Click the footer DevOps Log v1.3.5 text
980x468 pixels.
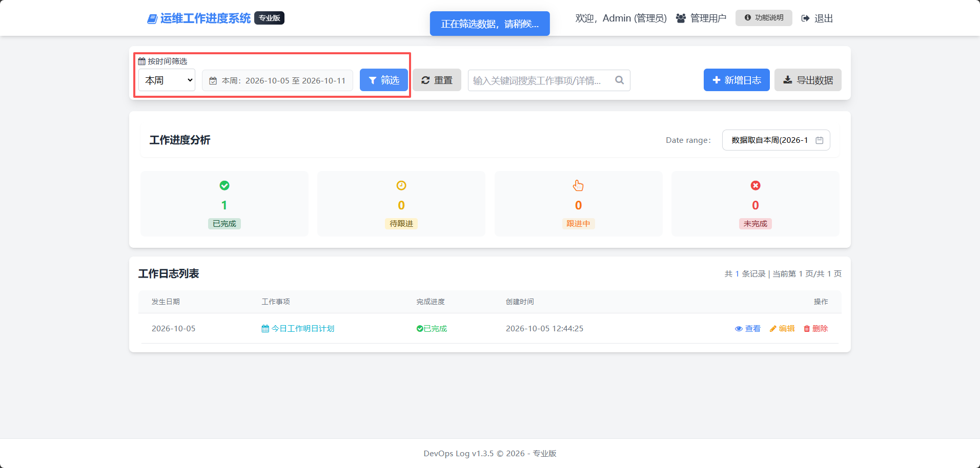[x=490, y=454]
